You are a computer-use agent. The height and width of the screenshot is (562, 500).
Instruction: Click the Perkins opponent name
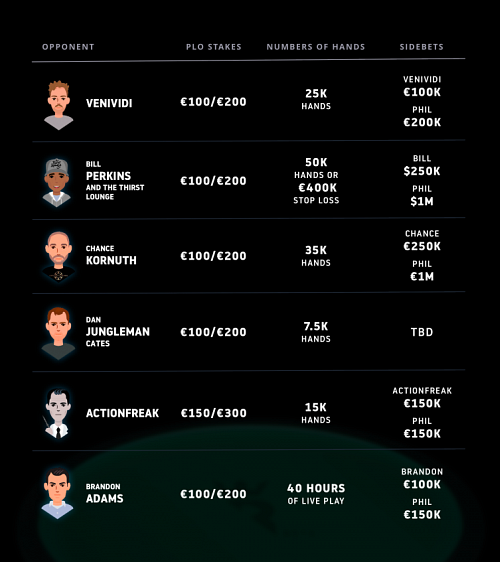pyautogui.click(x=109, y=176)
